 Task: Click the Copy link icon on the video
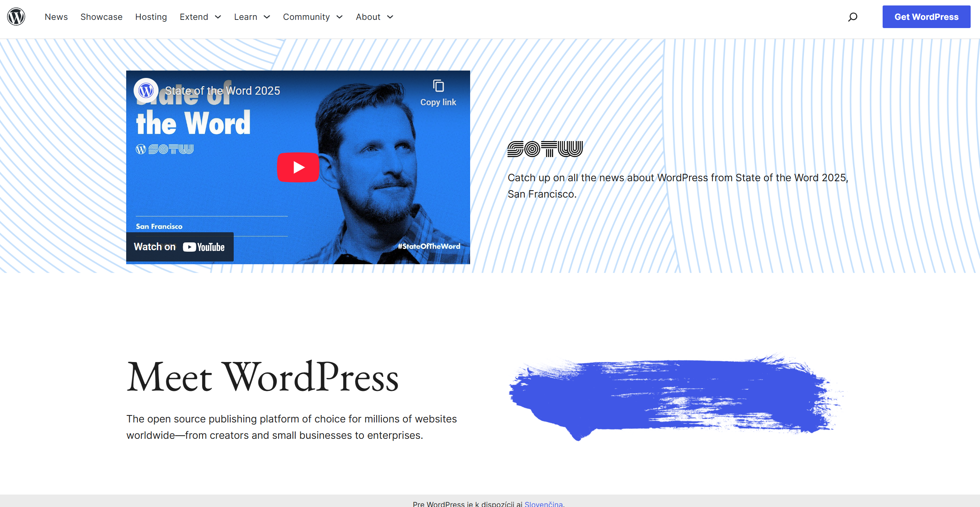[439, 87]
